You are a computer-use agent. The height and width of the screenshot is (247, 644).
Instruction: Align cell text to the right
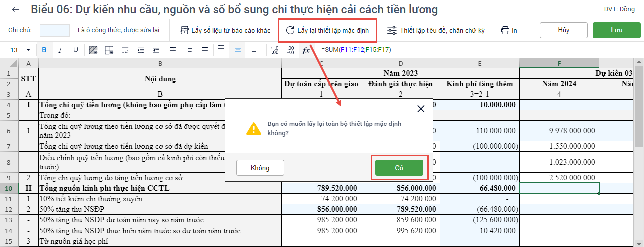click(x=205, y=50)
